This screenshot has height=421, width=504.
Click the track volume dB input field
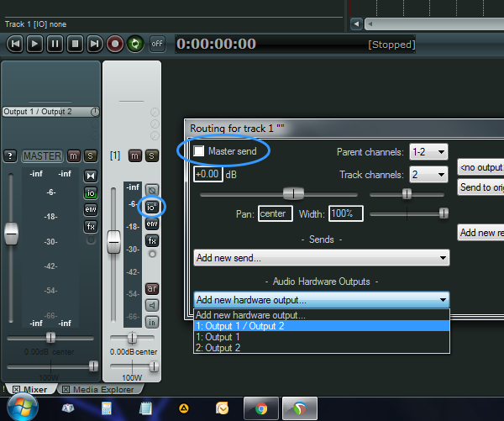point(207,175)
